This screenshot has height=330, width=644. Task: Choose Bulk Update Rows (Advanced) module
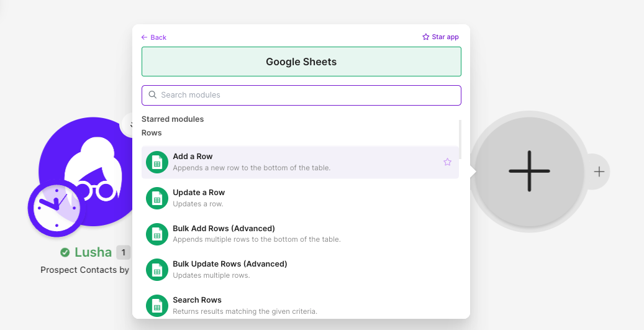(x=300, y=269)
